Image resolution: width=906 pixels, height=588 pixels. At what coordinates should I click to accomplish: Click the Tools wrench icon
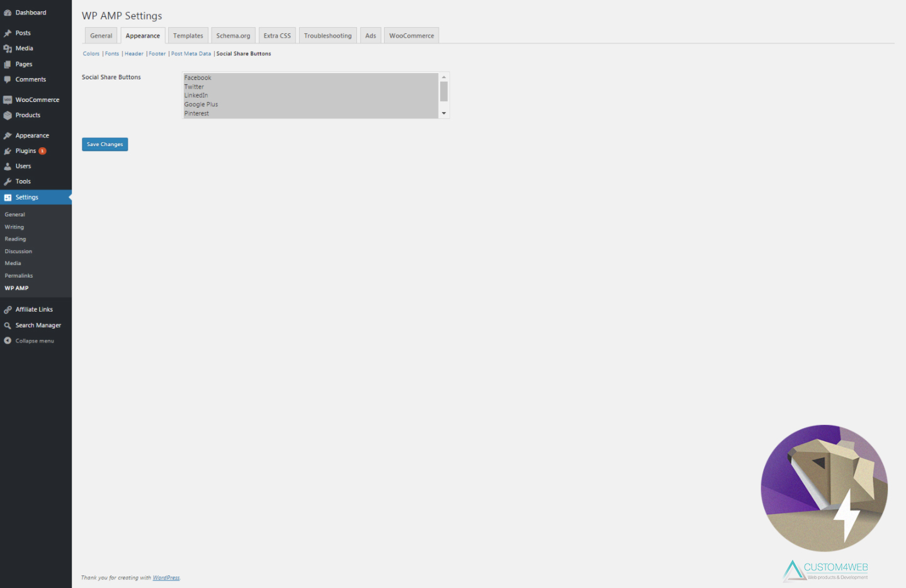8,181
